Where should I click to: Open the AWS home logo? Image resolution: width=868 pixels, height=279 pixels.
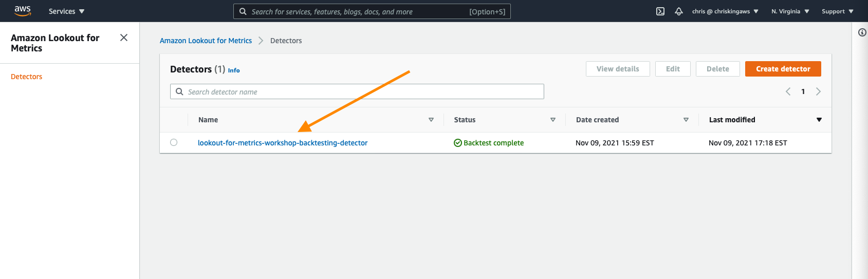(23, 11)
